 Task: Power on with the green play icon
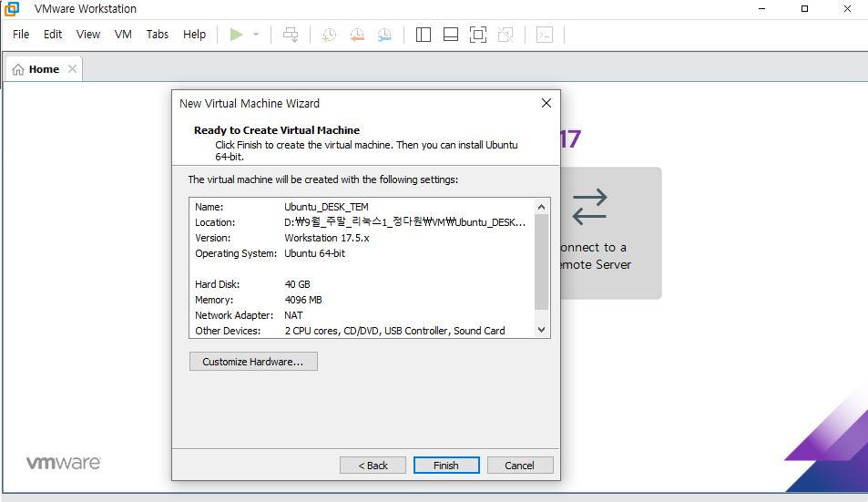point(237,35)
